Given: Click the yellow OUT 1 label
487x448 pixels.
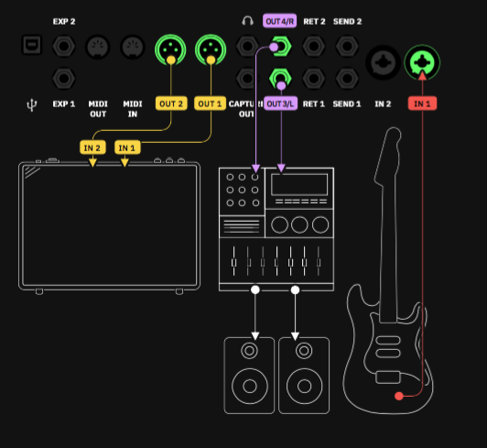Looking at the screenshot, I should pyautogui.click(x=210, y=104).
